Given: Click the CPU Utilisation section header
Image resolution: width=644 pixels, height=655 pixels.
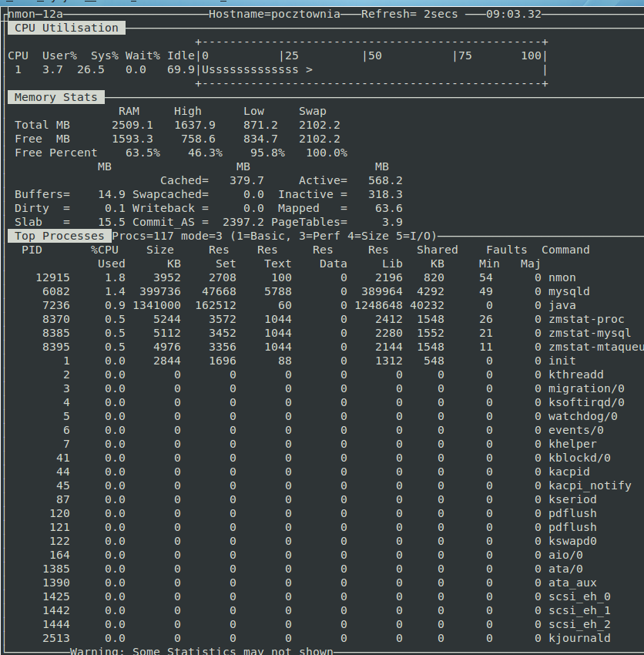Looking at the screenshot, I should pos(66,28).
